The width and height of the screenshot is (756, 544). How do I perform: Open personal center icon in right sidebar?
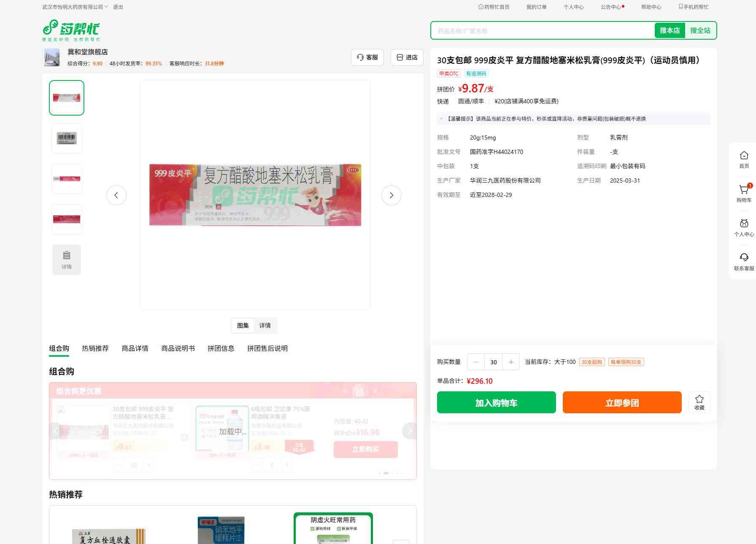pos(744,224)
